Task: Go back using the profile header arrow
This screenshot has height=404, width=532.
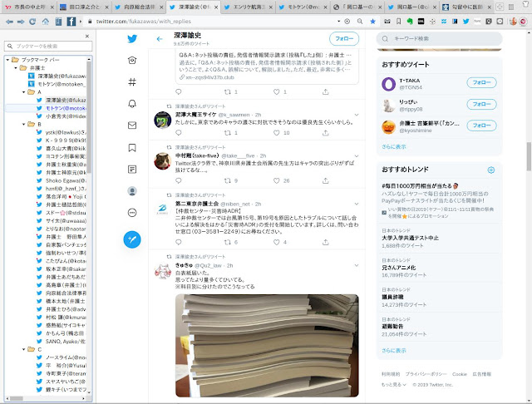Action: [160, 39]
